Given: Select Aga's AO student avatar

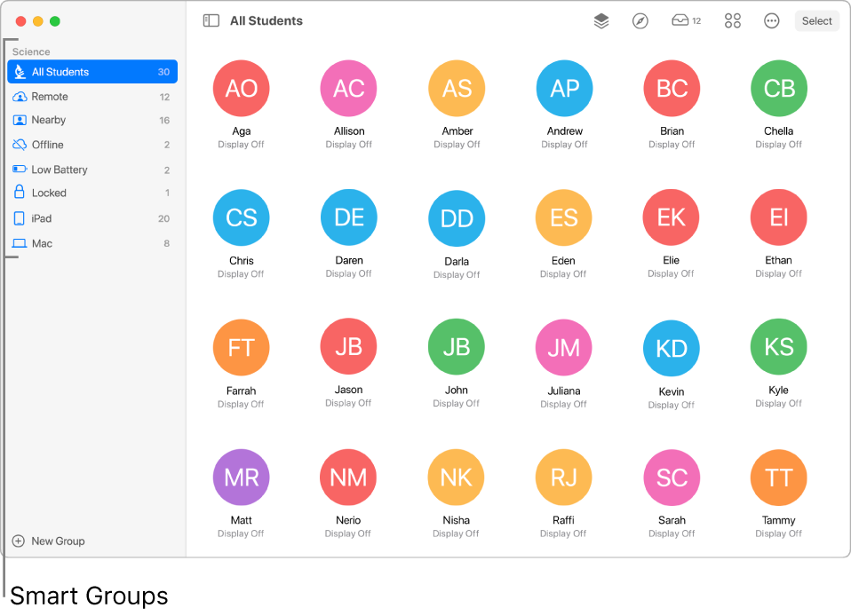Looking at the screenshot, I should pos(242,89).
